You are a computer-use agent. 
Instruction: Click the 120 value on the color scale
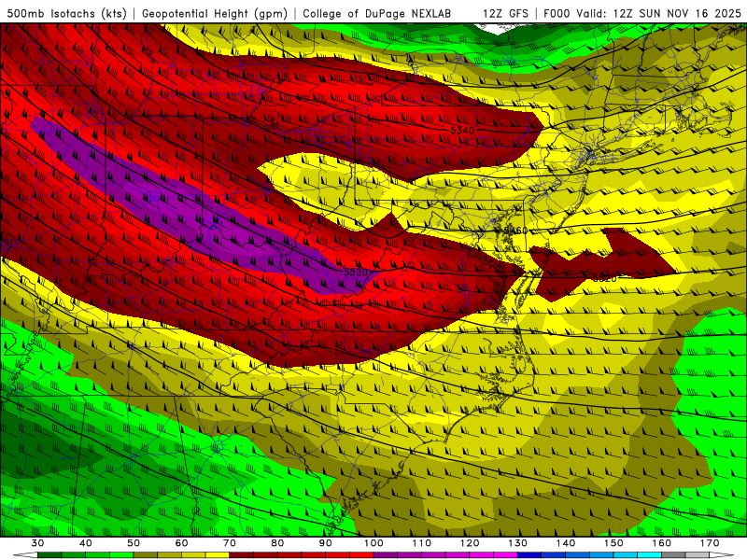[470, 543]
